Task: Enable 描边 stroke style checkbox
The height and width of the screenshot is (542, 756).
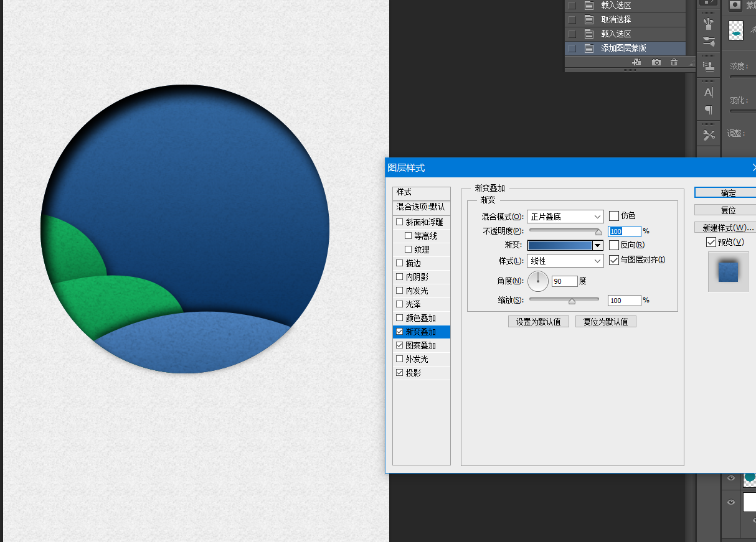Action: tap(400, 263)
